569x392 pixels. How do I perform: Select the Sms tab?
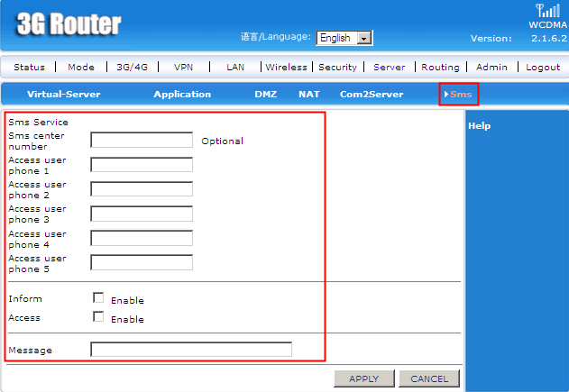point(460,94)
